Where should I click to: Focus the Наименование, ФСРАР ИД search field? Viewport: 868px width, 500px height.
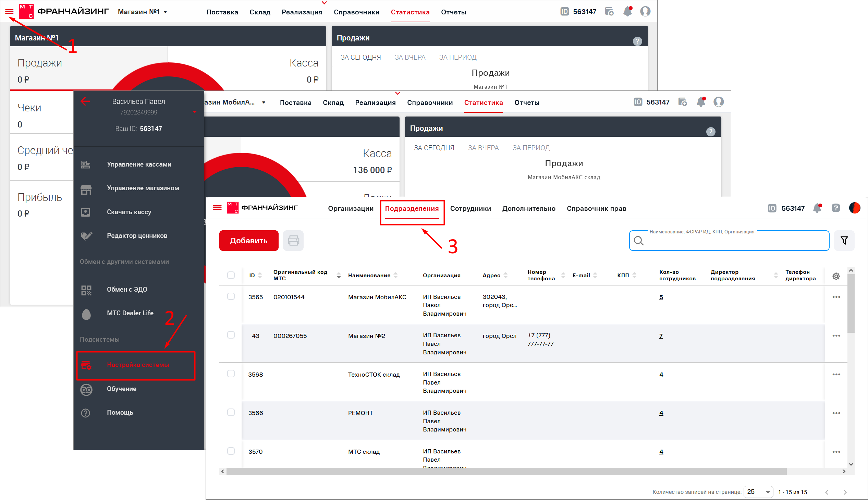[729, 240]
